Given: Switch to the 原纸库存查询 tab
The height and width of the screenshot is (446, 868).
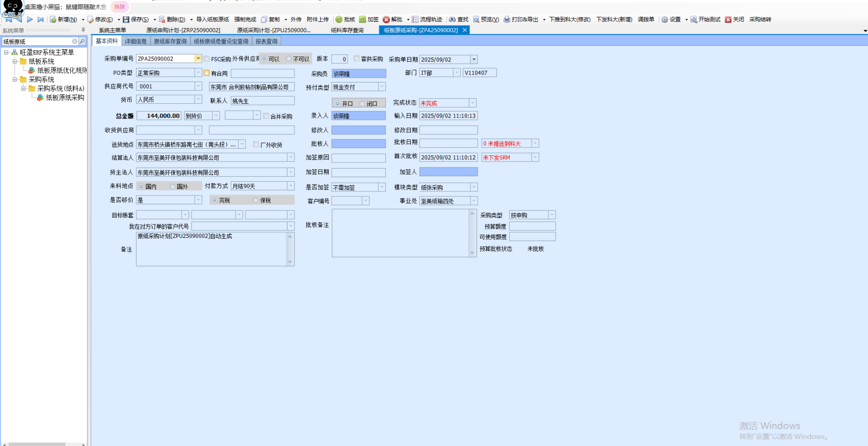Looking at the screenshot, I should [170, 41].
